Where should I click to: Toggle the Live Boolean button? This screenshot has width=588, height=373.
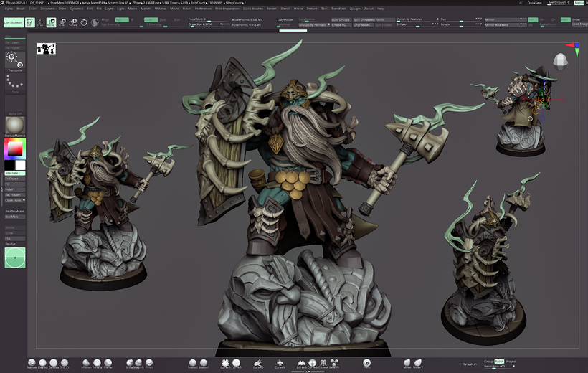tap(13, 23)
